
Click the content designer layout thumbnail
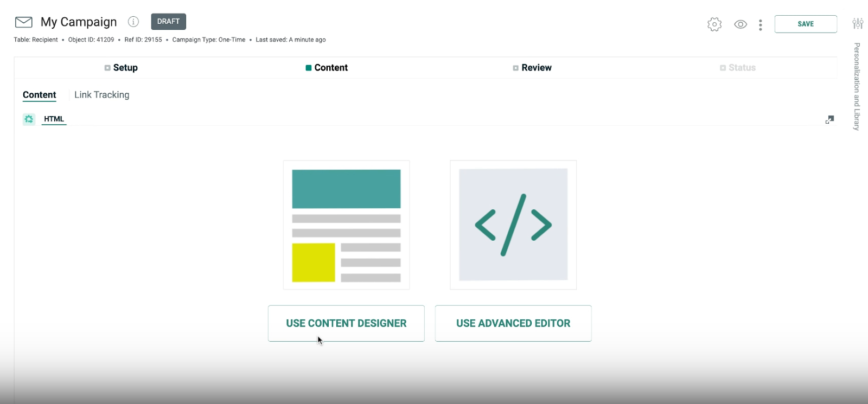[x=346, y=225]
